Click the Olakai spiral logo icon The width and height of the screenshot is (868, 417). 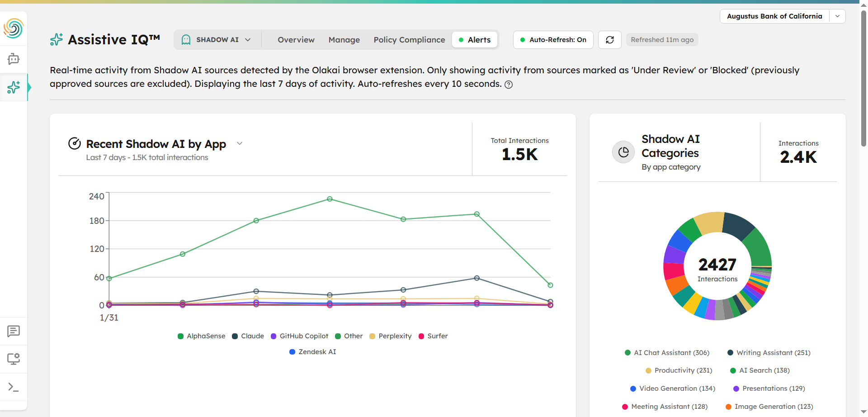tap(14, 28)
